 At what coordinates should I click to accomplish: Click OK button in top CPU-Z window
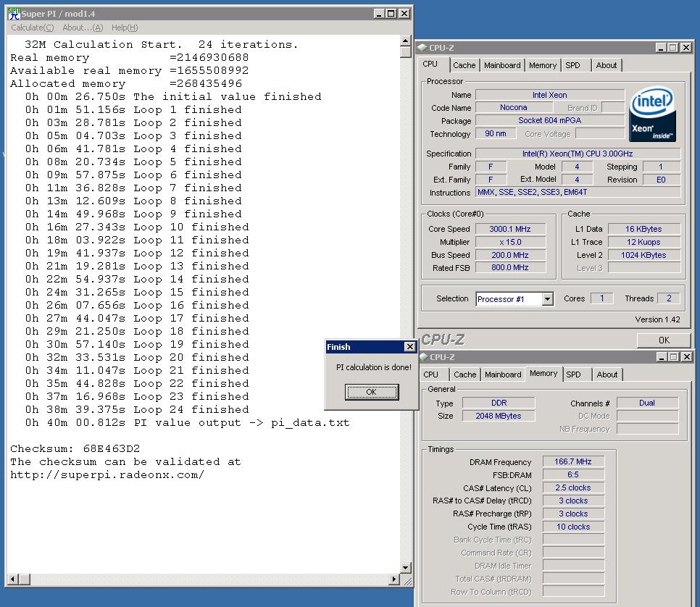664,340
